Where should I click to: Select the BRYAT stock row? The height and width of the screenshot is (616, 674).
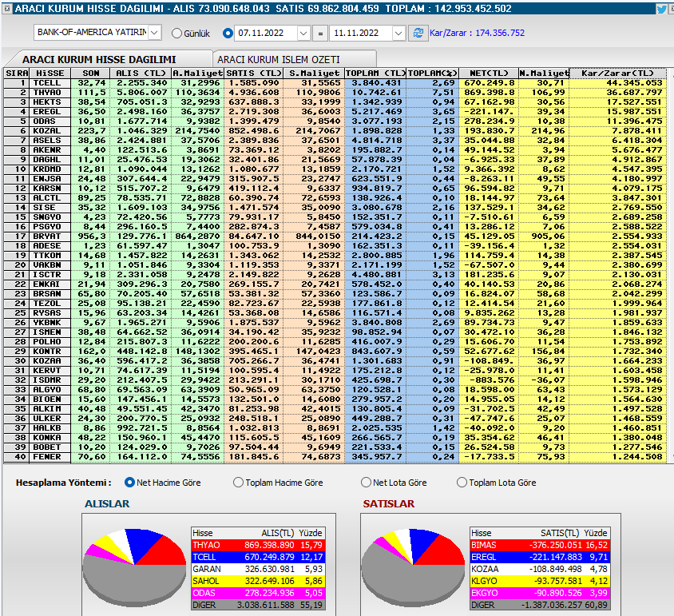tap(335, 236)
